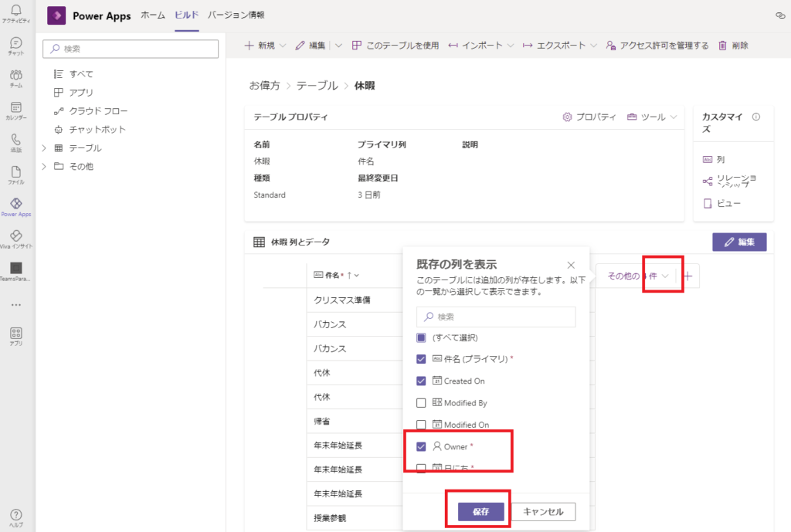
Task: Go to テーブル in the breadcrumb
Action: (317, 86)
